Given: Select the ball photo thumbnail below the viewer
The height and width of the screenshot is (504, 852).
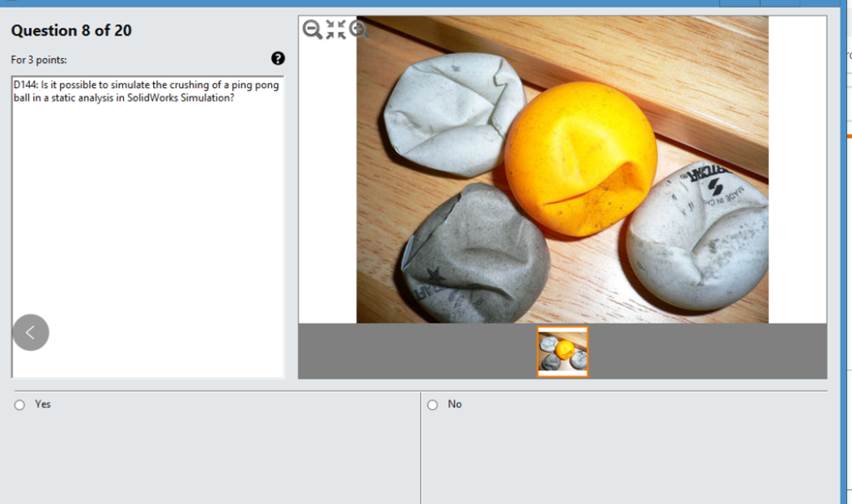Looking at the screenshot, I should 562,351.
